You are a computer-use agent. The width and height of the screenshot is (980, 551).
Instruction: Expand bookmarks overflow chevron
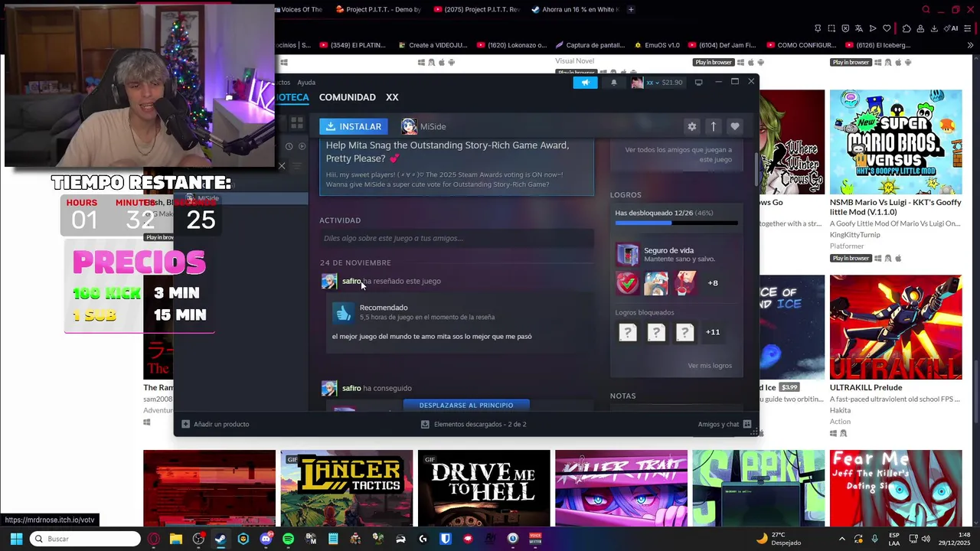pos(971,45)
